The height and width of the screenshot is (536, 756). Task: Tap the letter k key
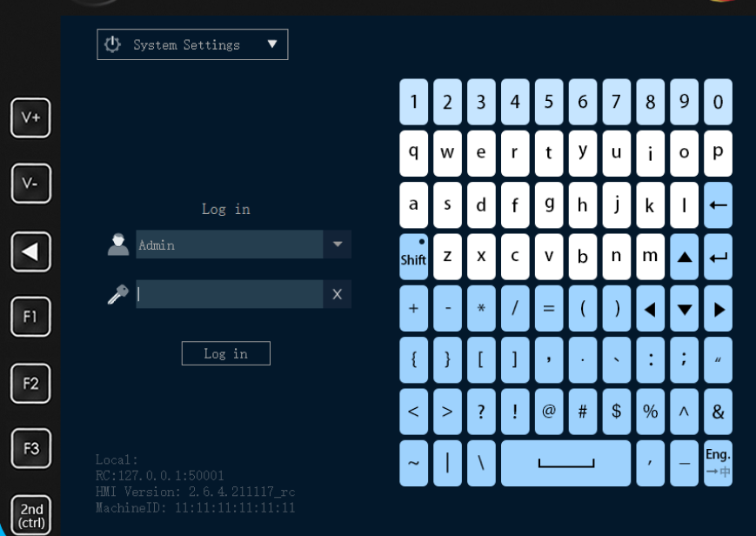(651, 205)
